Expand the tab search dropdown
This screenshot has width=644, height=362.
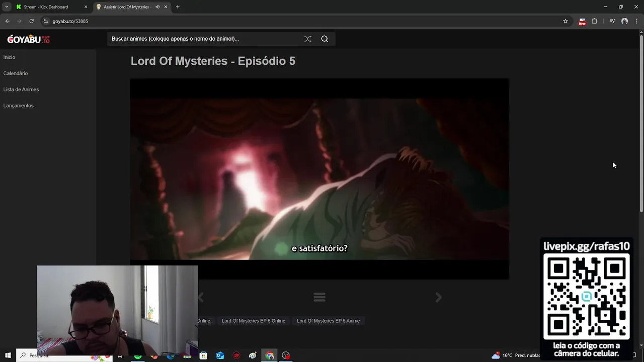[x=6, y=7]
